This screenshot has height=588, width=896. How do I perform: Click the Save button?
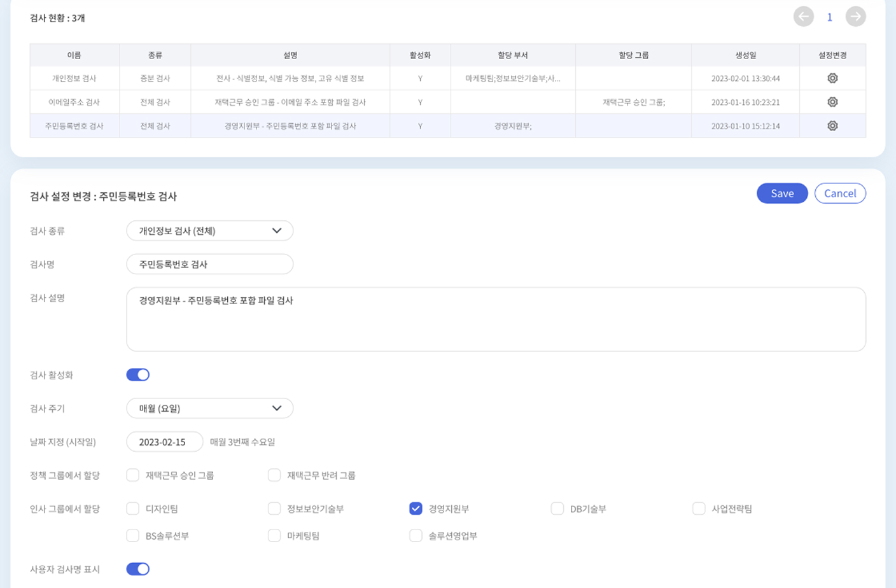[x=781, y=193]
